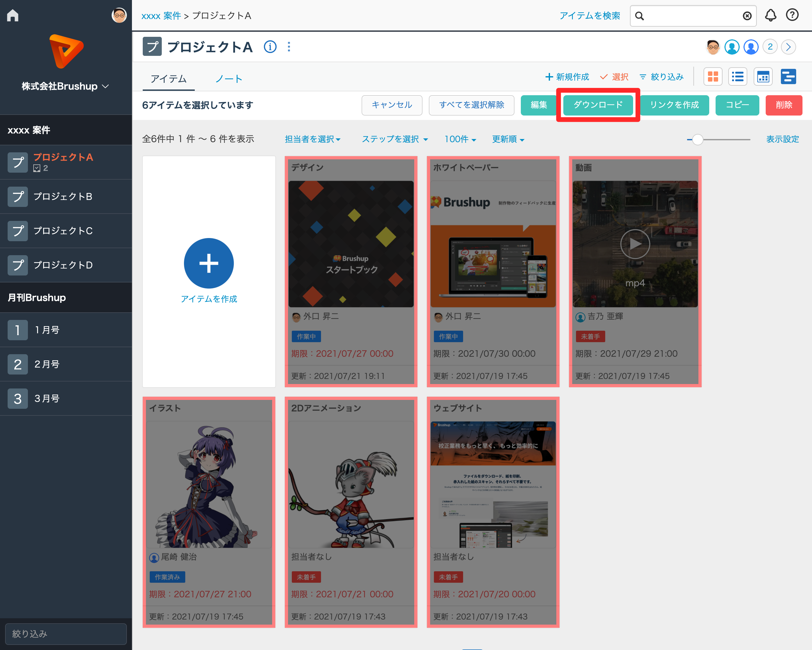Click the xxxx 案件 breadcrumb link
The image size is (812, 650).
click(161, 16)
